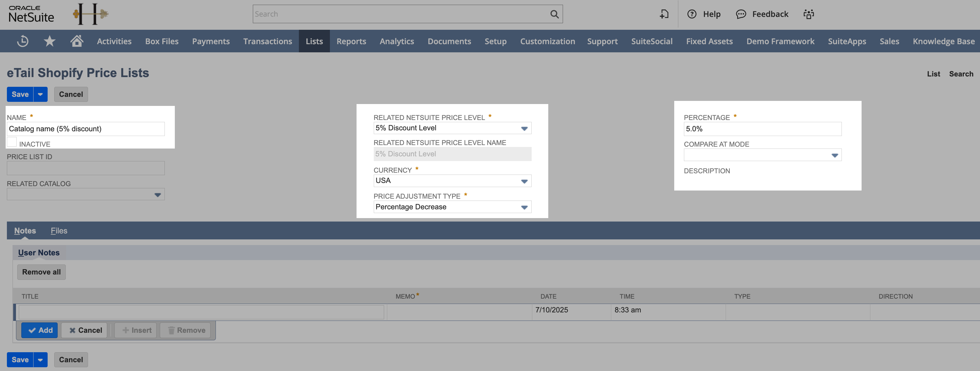Open the Recent Records clock icon

pos(23,41)
